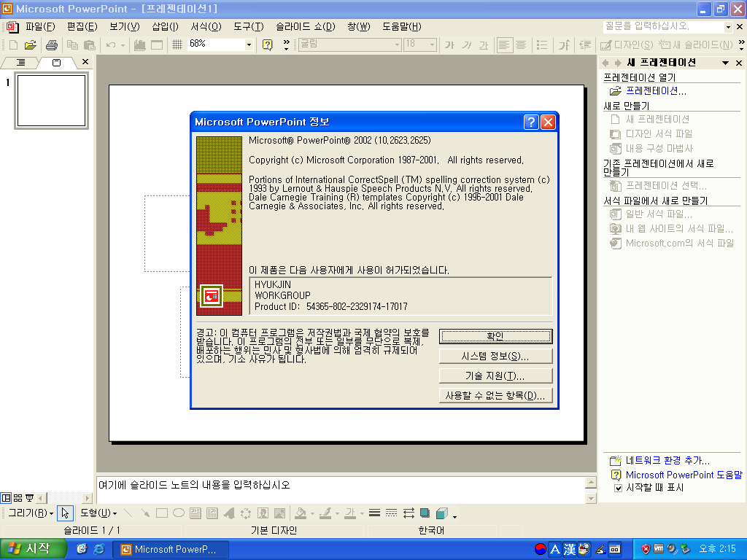This screenshot has width=747, height=560.
Task: Select the Select Objects arrow tool
Action: pyautogui.click(x=65, y=513)
